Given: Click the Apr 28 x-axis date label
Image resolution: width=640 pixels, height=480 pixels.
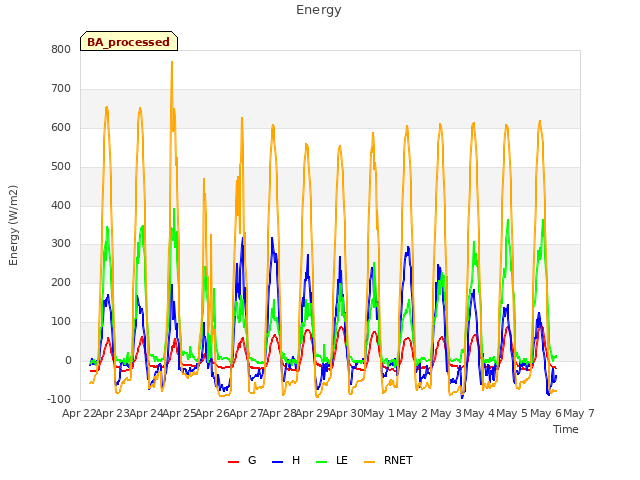Looking at the screenshot, I should 279,413.
